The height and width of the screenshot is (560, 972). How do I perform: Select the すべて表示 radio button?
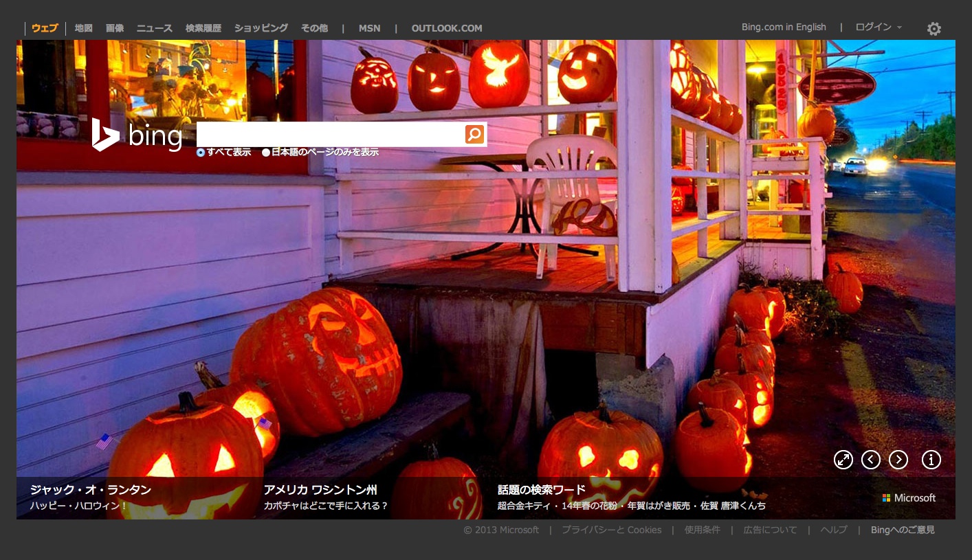coord(201,153)
